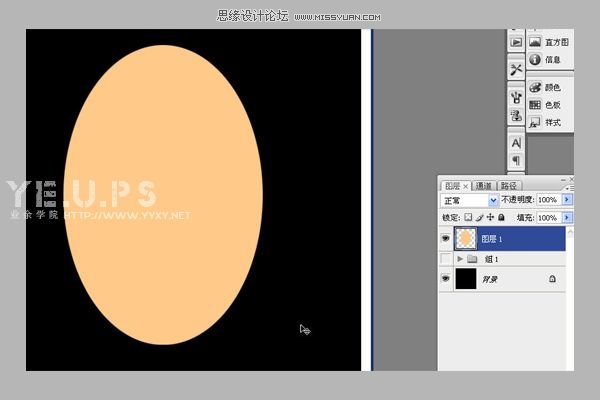Image resolution: width=600 pixels, height=400 pixels.
Task: Switch to the 图层 tab
Action: click(453, 186)
